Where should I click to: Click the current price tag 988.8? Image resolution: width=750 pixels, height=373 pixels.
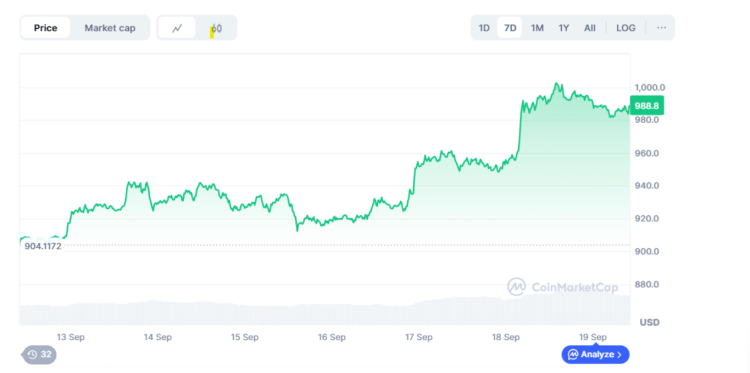(647, 106)
